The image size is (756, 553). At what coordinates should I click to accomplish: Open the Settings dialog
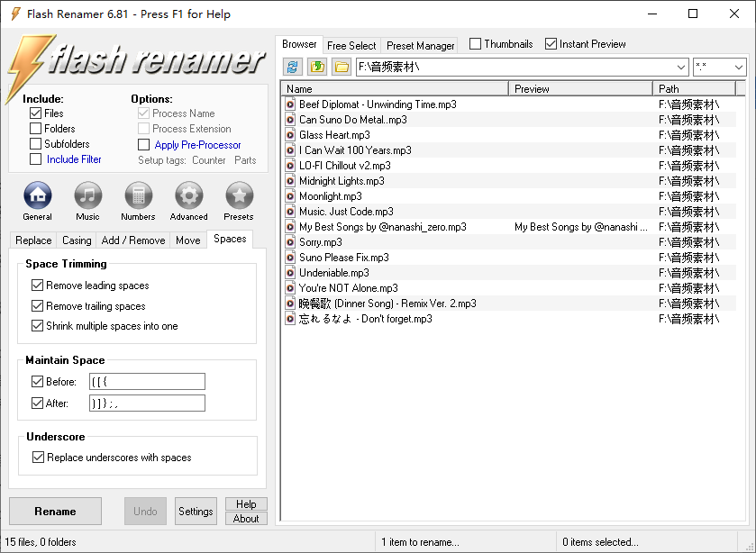click(196, 511)
